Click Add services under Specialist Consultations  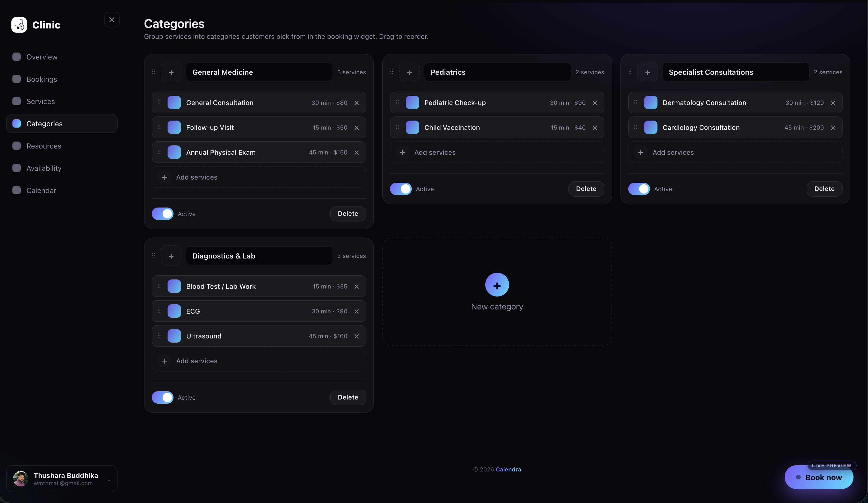pos(735,152)
